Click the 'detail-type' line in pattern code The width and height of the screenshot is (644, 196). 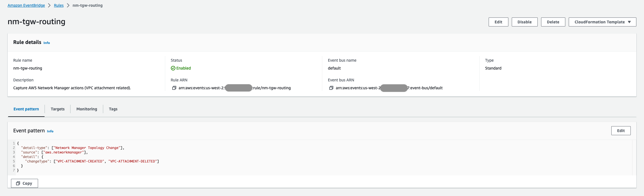click(x=73, y=148)
